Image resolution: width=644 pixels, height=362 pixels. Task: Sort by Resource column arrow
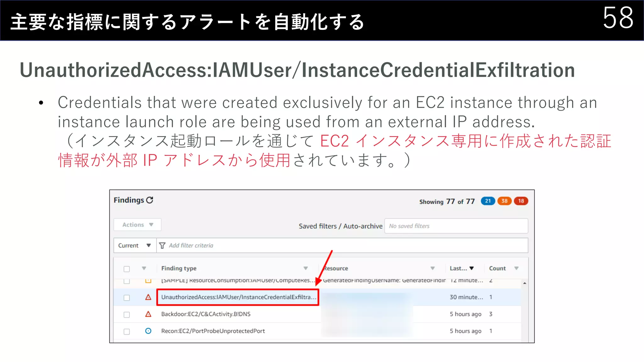[433, 268]
